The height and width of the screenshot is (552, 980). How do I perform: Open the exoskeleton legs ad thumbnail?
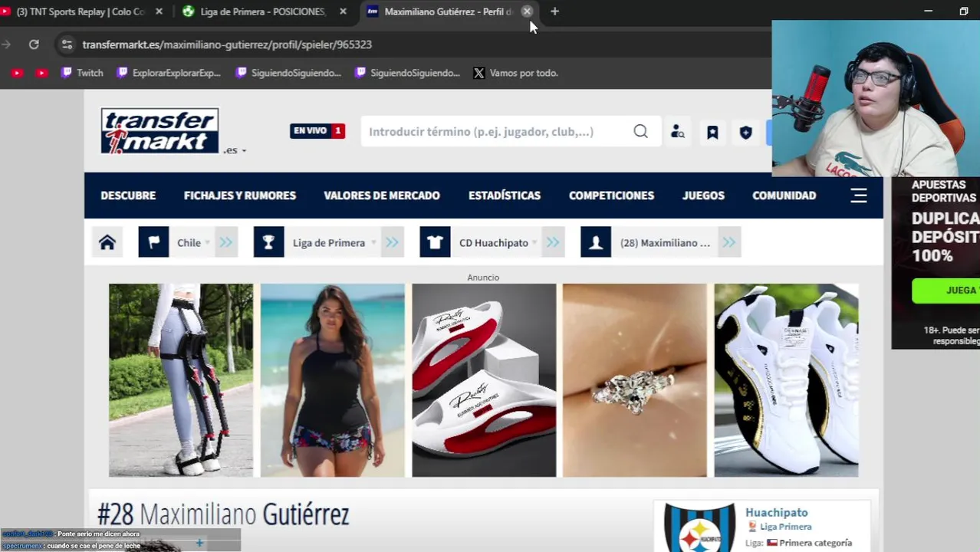[181, 380]
